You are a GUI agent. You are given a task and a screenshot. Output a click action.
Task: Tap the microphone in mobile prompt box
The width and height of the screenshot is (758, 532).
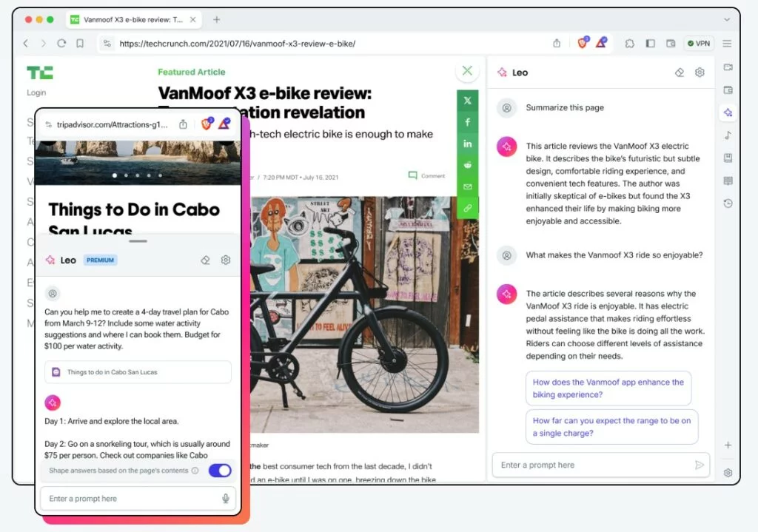[225, 499]
